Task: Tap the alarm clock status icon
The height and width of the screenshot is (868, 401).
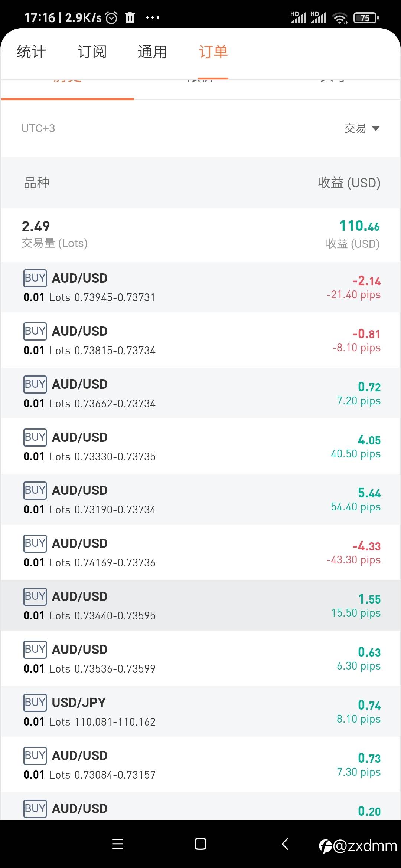Action: click(x=111, y=17)
